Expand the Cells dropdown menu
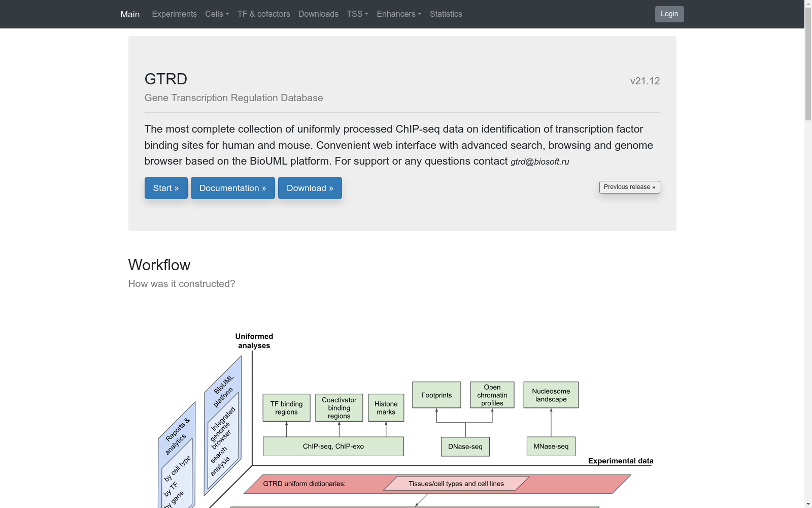 tap(217, 14)
